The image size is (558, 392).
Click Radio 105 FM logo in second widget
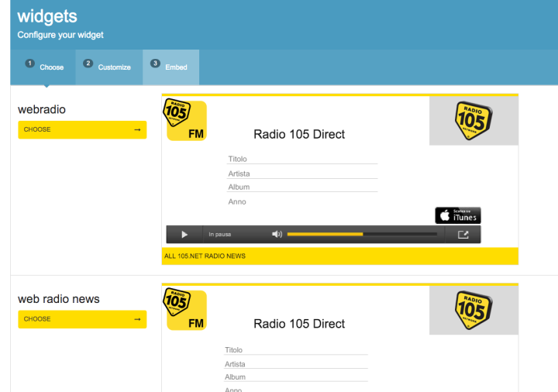tap(186, 310)
